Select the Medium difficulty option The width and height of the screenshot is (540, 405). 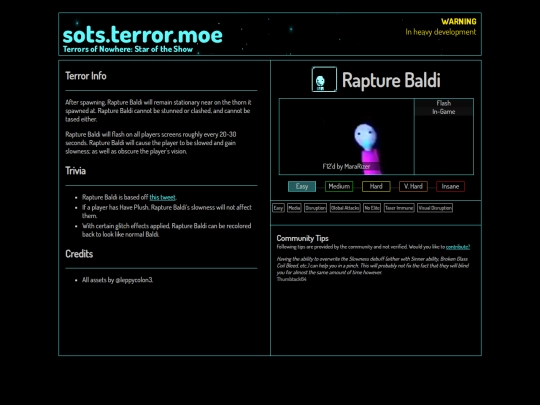coord(339,186)
